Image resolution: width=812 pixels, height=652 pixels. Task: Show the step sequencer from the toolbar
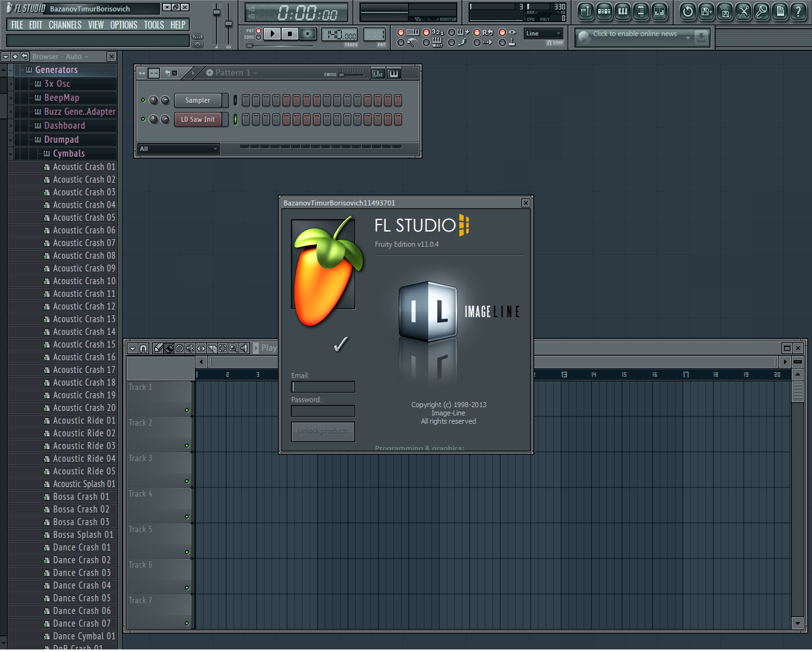tap(604, 11)
